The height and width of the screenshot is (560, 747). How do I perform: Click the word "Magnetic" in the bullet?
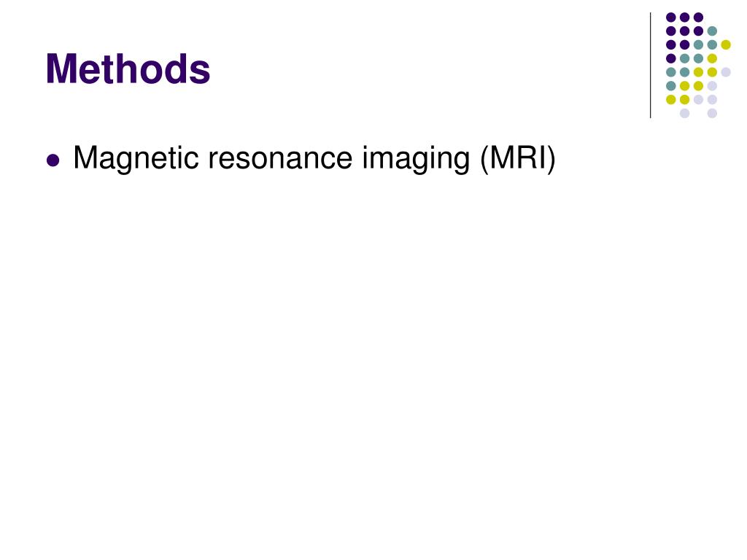(x=136, y=158)
